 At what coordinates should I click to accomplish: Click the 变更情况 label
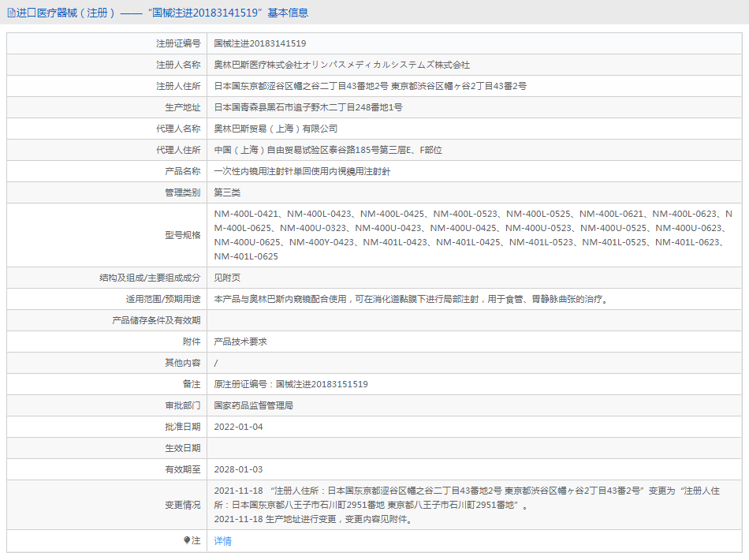coord(182,505)
